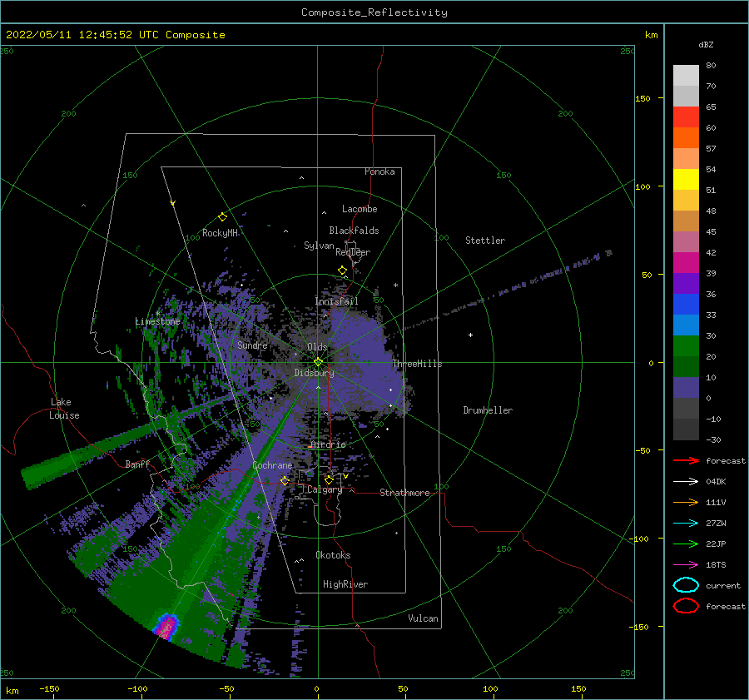The height and width of the screenshot is (700, 749).
Task: Click the green 22JP arrow icon
Action: point(686,544)
